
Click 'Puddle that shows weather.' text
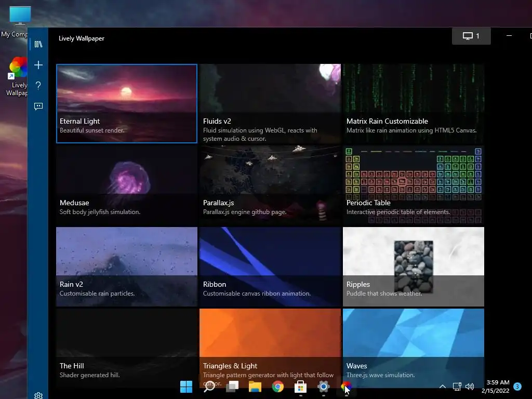[384, 294]
